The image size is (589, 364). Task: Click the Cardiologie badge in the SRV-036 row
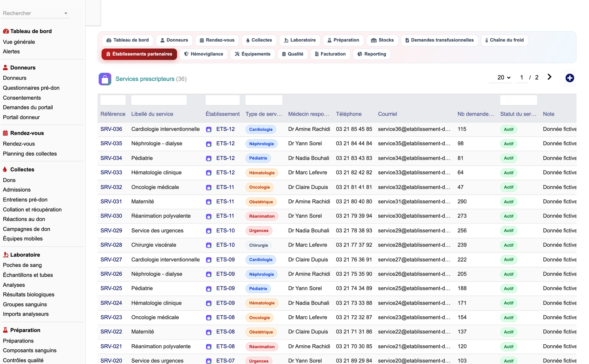261,129
